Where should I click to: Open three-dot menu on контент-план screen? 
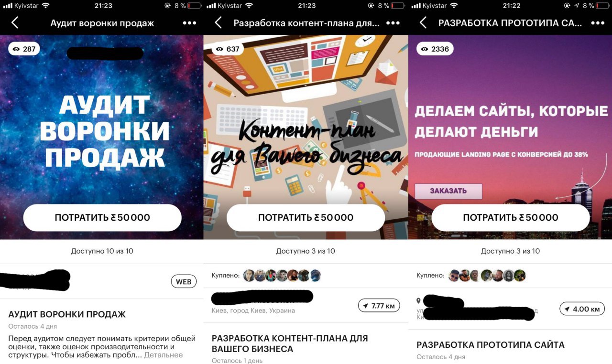[x=393, y=23]
